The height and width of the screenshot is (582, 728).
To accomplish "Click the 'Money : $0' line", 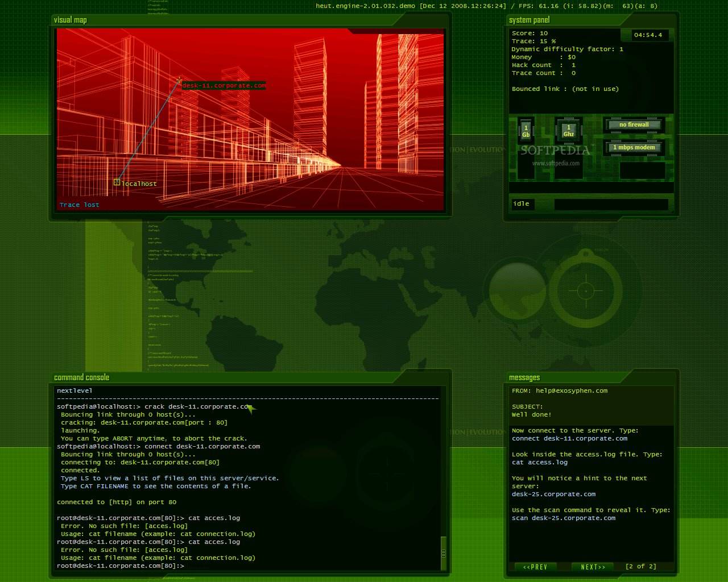I will [x=543, y=57].
